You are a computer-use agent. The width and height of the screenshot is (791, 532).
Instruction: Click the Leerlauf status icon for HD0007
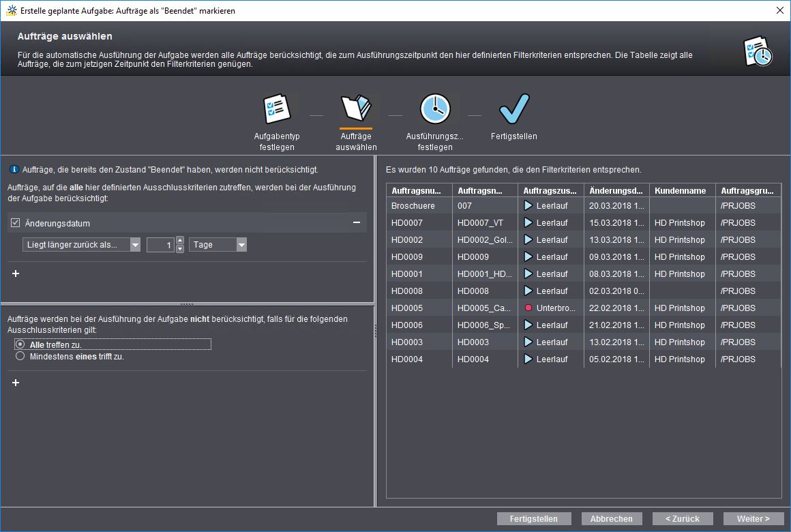(528, 222)
